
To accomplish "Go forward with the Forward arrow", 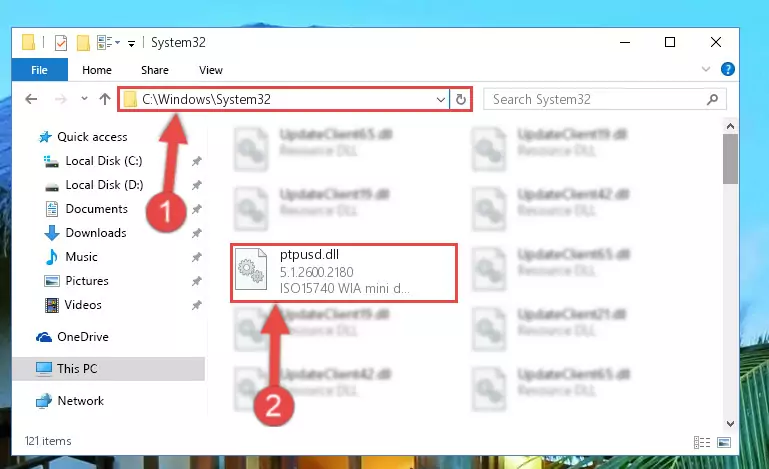I will click(x=60, y=100).
